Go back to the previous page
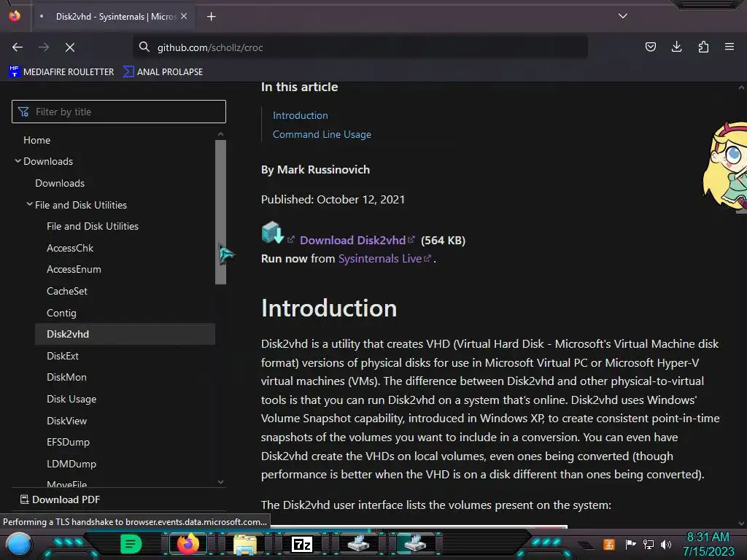 point(18,47)
